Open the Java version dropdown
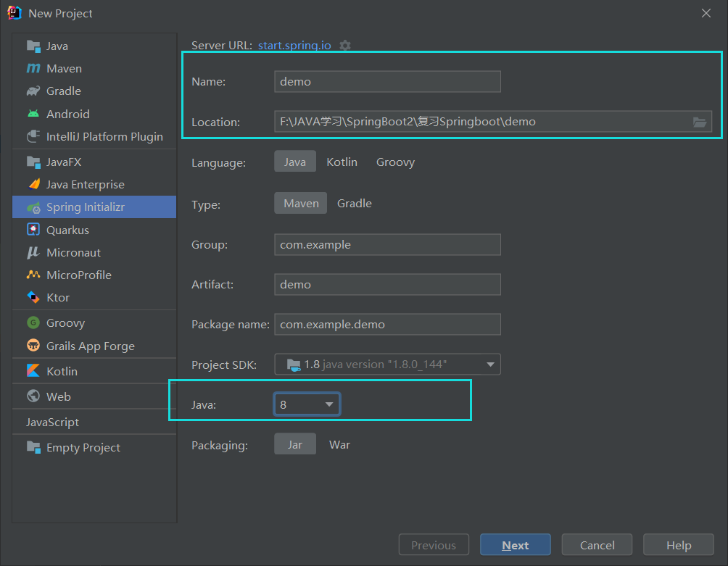The image size is (728, 566). pyautogui.click(x=307, y=404)
